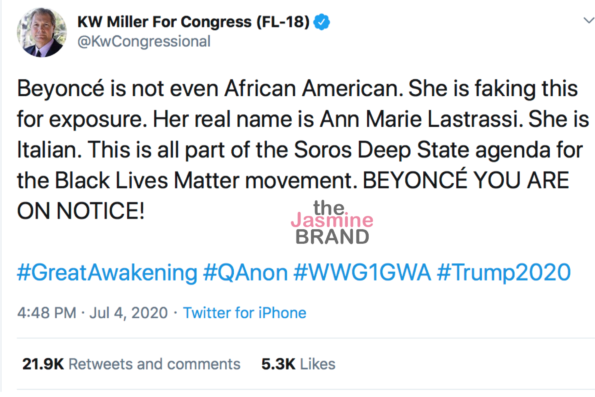Open the #Trump2020 hashtag

point(504,273)
